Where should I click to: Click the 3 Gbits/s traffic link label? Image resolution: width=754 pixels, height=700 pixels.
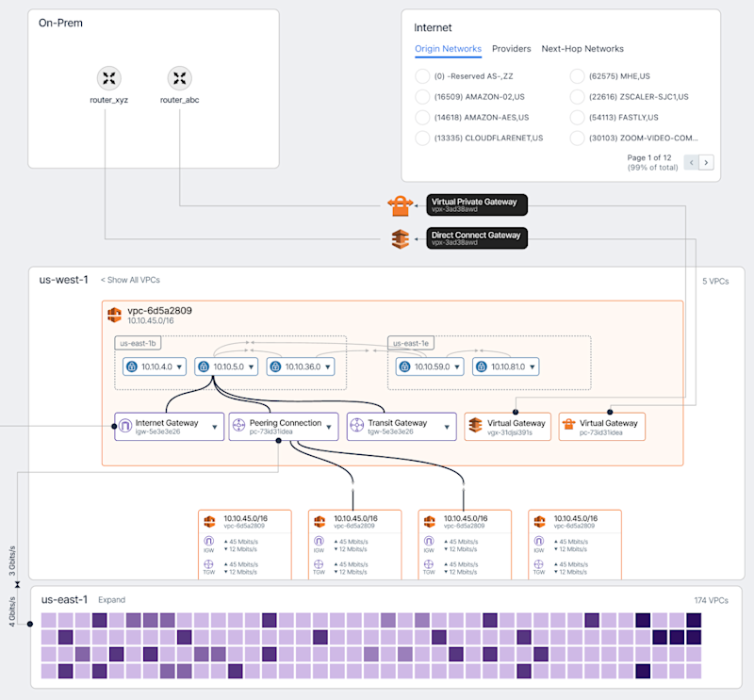[x=12, y=561]
